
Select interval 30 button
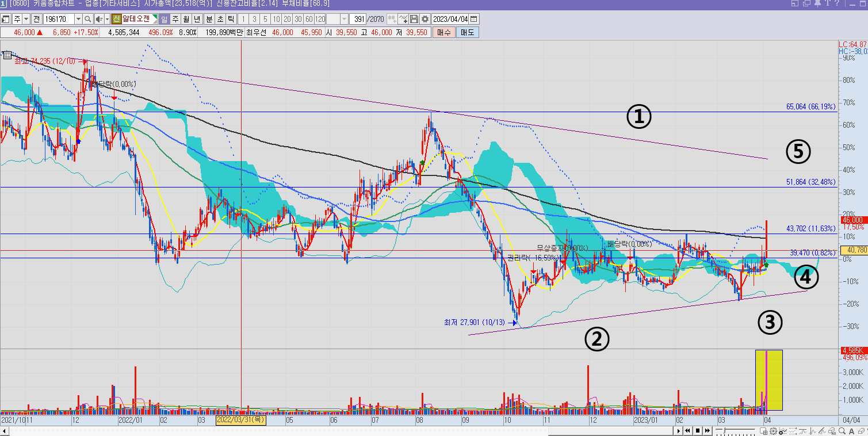pyautogui.click(x=298, y=18)
